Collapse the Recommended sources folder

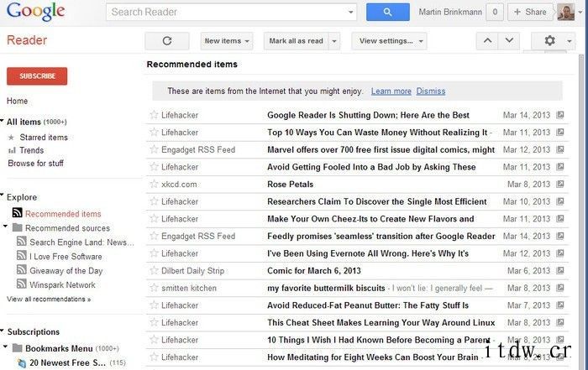click(x=5, y=226)
